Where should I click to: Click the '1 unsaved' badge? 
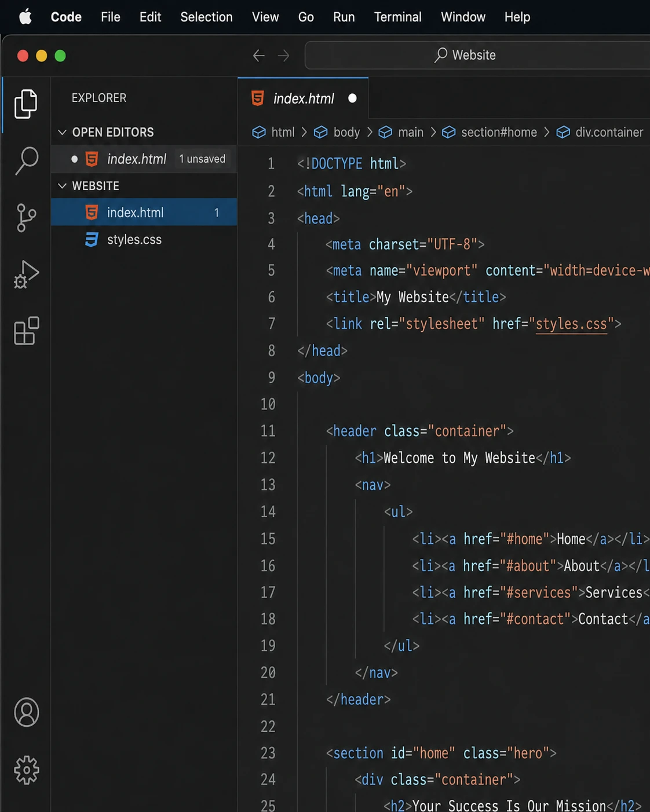tap(202, 159)
